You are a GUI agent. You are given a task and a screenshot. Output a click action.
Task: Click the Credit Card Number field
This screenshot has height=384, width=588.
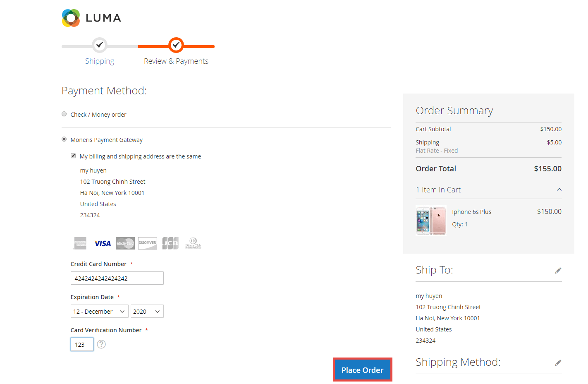click(x=117, y=278)
